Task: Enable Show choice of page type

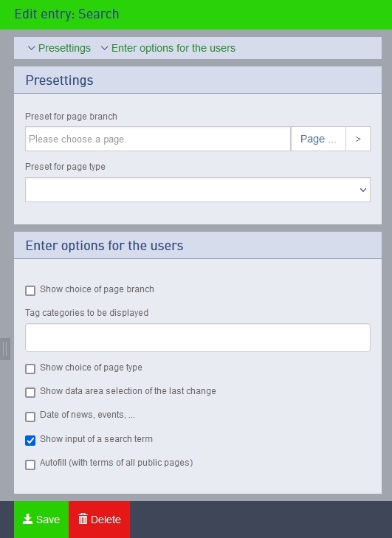Action: tap(30, 369)
